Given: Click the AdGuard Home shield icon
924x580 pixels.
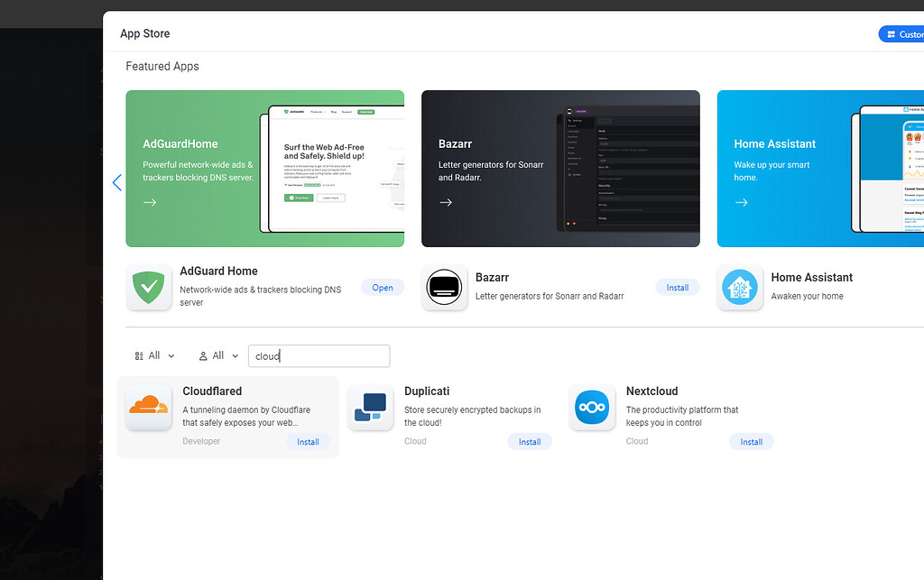Looking at the screenshot, I should click(148, 287).
